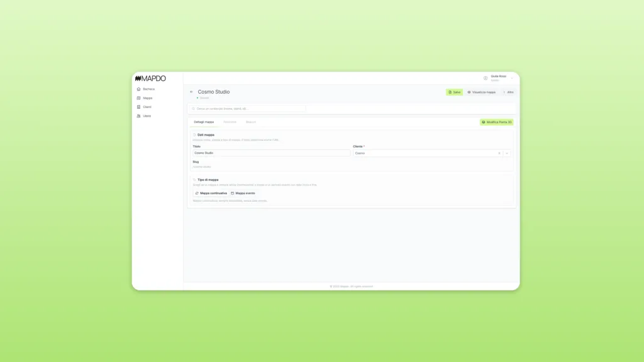Open the Giulia Rossi account menu chevron
This screenshot has height=362, width=644.
click(x=512, y=78)
